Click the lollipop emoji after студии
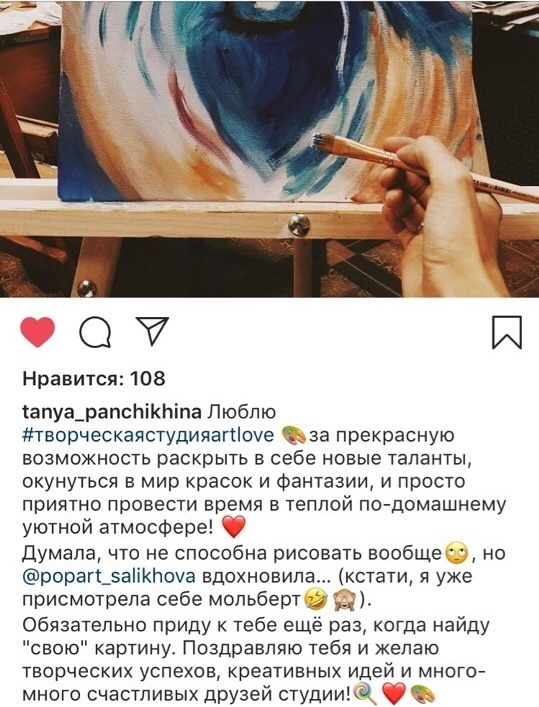 click(x=365, y=693)
